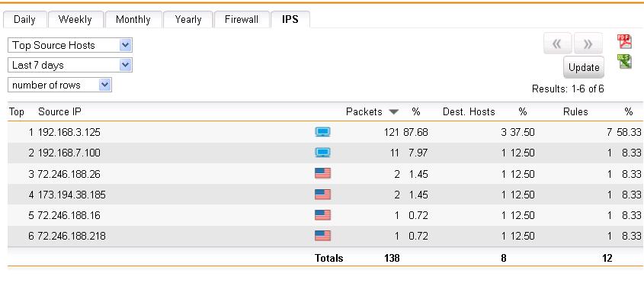The image size is (644, 293).
Task: Go to previous results page
Action: point(557,43)
